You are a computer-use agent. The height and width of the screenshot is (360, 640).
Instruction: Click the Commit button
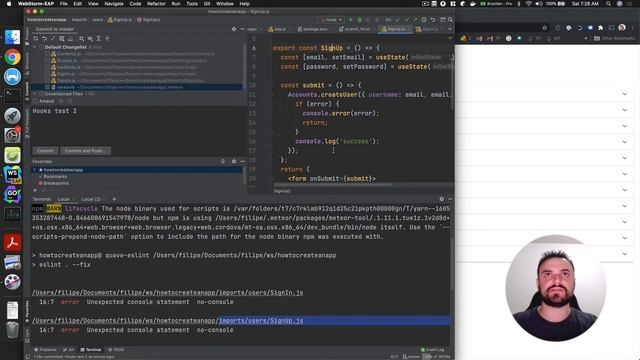[45, 151]
